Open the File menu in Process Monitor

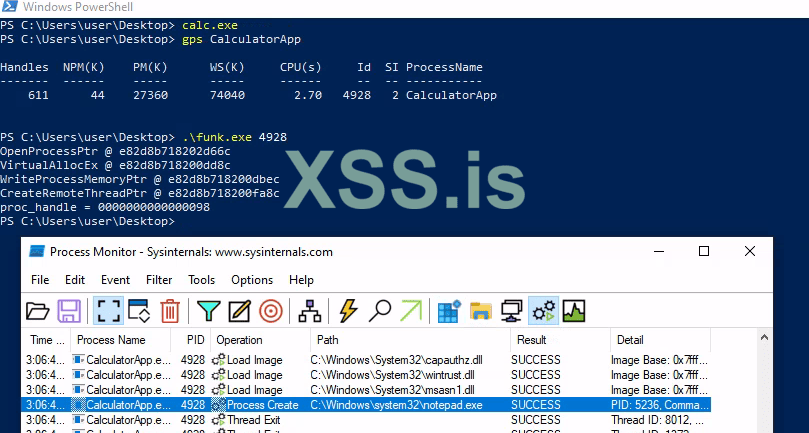40,280
